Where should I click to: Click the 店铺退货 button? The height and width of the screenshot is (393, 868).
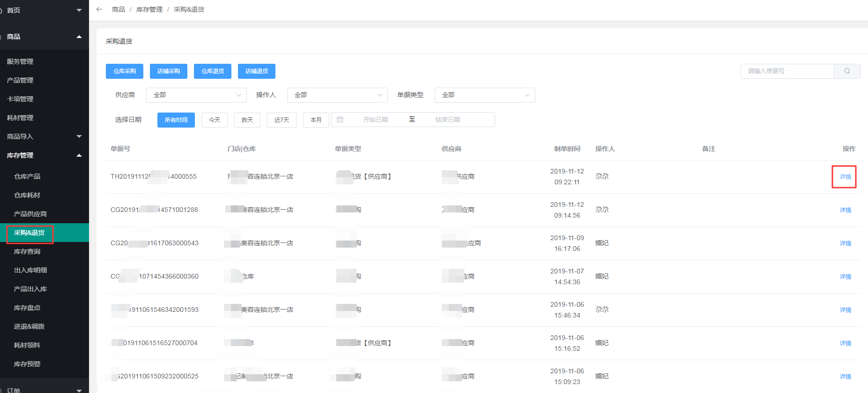click(x=257, y=71)
